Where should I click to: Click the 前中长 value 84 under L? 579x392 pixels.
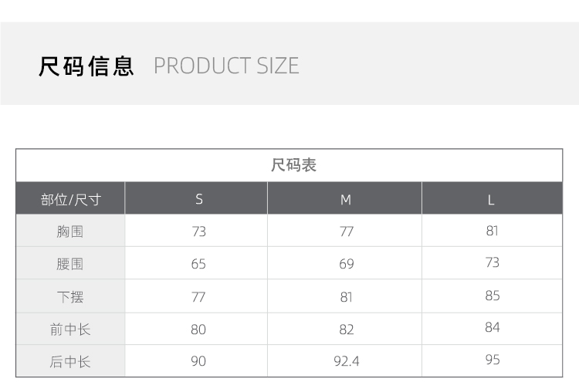click(x=493, y=328)
